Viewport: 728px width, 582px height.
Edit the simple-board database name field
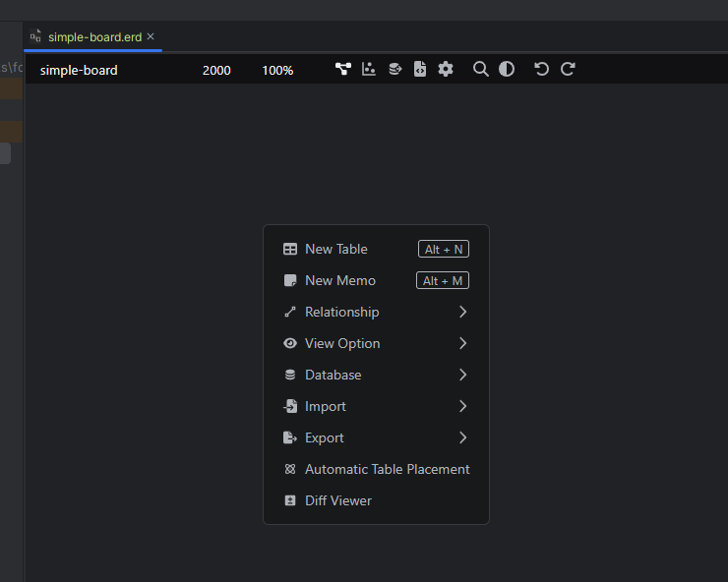(79, 70)
